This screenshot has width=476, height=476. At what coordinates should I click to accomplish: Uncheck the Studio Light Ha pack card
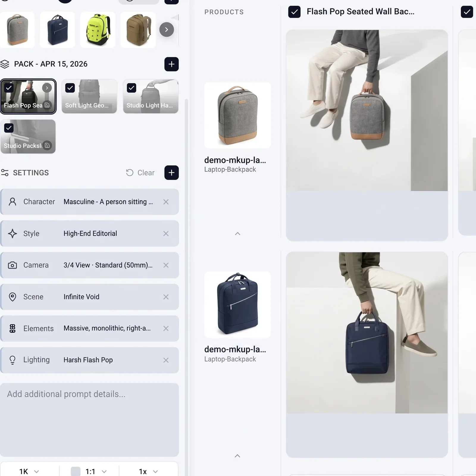(131, 88)
